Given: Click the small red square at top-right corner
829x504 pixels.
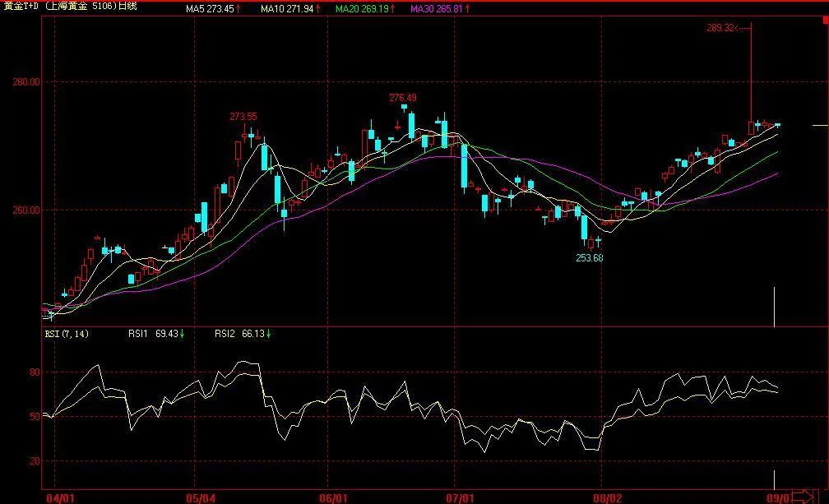Looking at the screenshot, I should 826,20.
